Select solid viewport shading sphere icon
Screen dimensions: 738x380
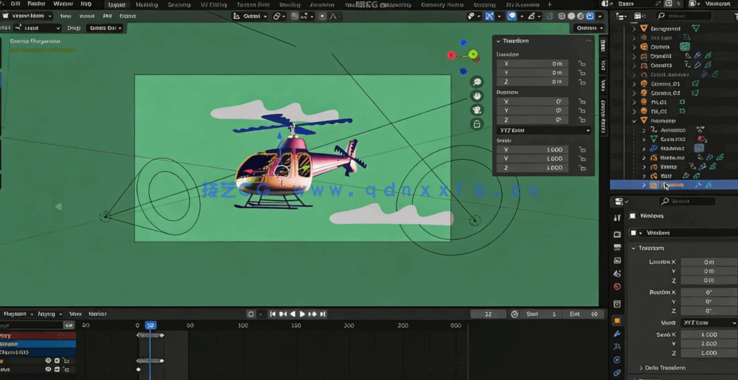pos(571,16)
